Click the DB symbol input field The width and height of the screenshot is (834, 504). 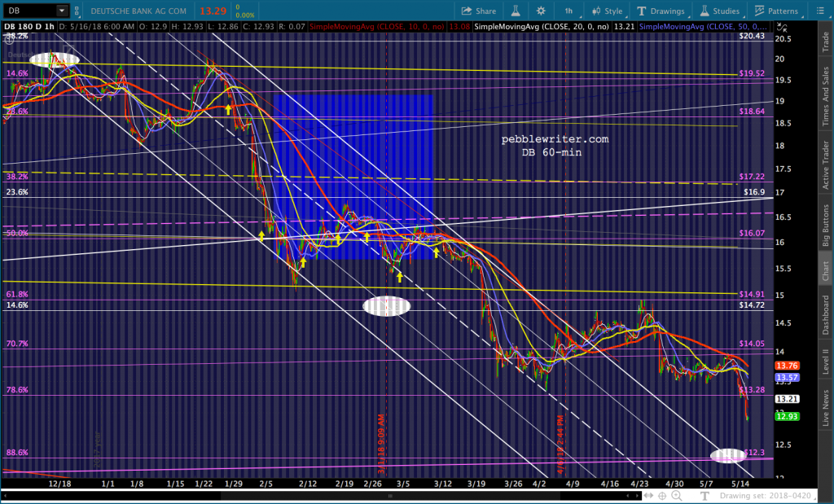click(x=29, y=11)
